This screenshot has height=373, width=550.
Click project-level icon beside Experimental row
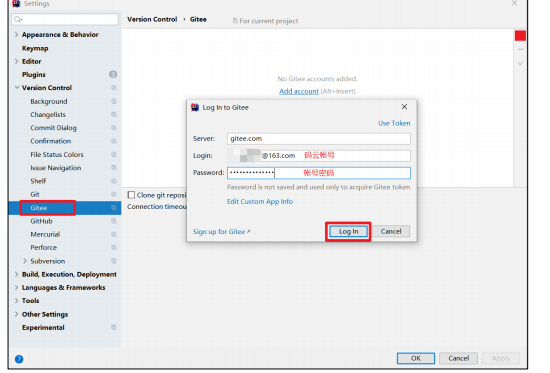point(114,327)
